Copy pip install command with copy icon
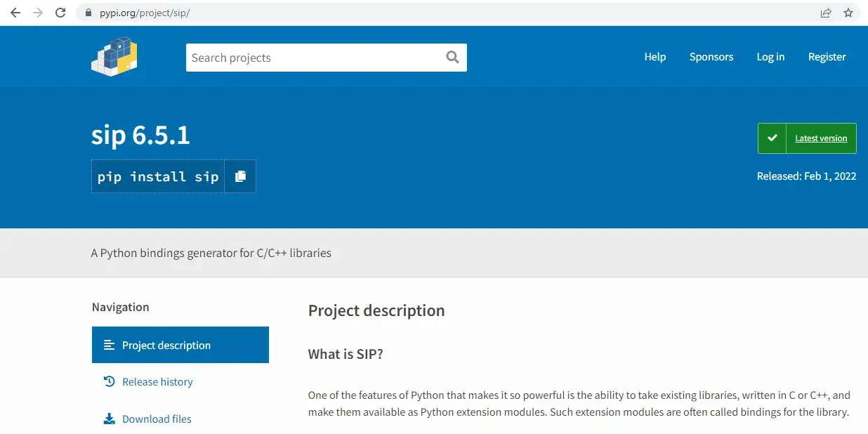 tap(240, 176)
